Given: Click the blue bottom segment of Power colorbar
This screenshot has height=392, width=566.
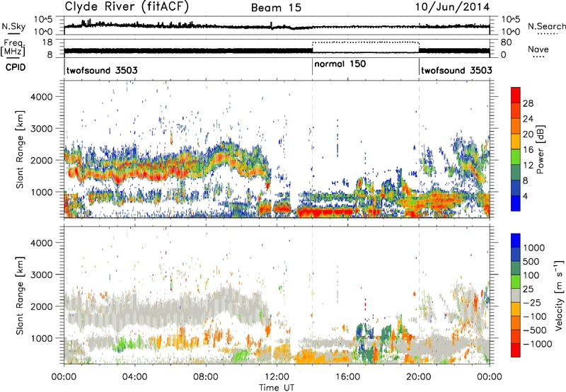Looking at the screenshot, I should pos(516,204).
